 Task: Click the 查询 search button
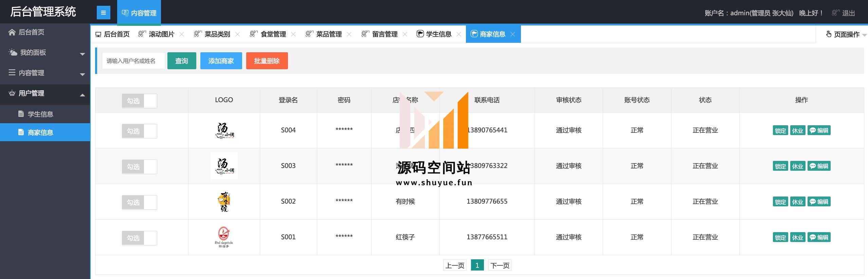tap(182, 61)
